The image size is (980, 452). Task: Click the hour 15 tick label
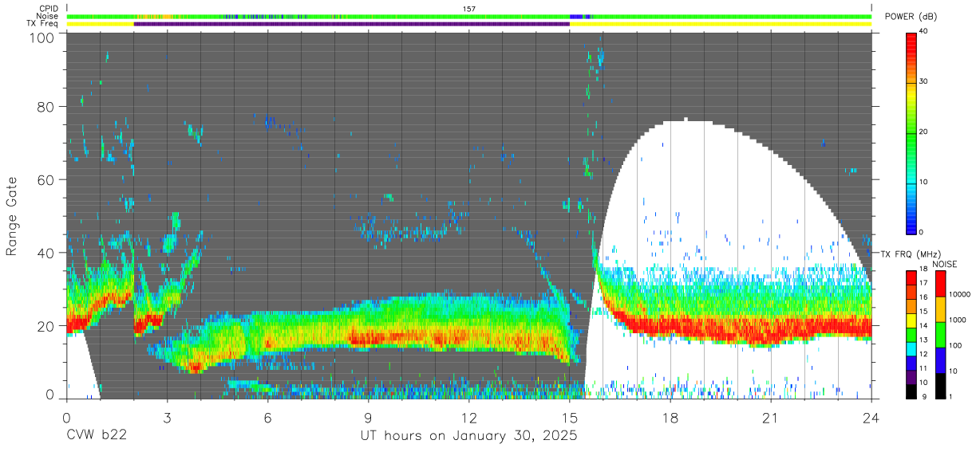[570, 418]
